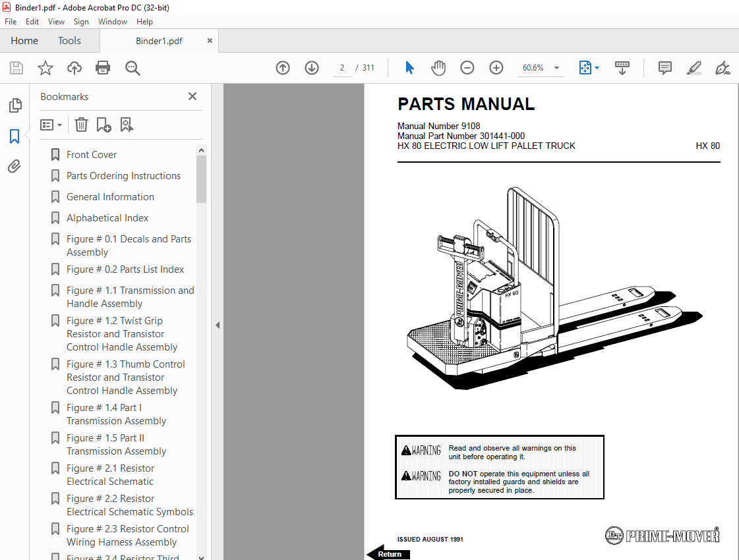Open the Sign menu
The image size is (739, 560).
[x=81, y=22]
